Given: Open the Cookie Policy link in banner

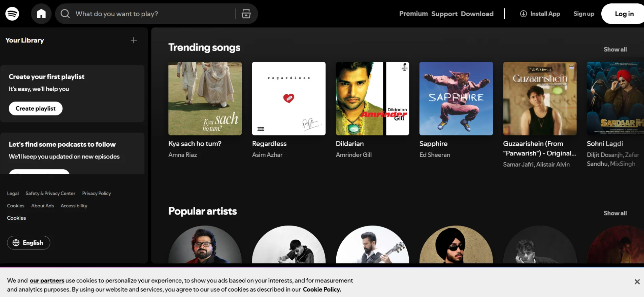Looking at the screenshot, I should [x=322, y=290].
